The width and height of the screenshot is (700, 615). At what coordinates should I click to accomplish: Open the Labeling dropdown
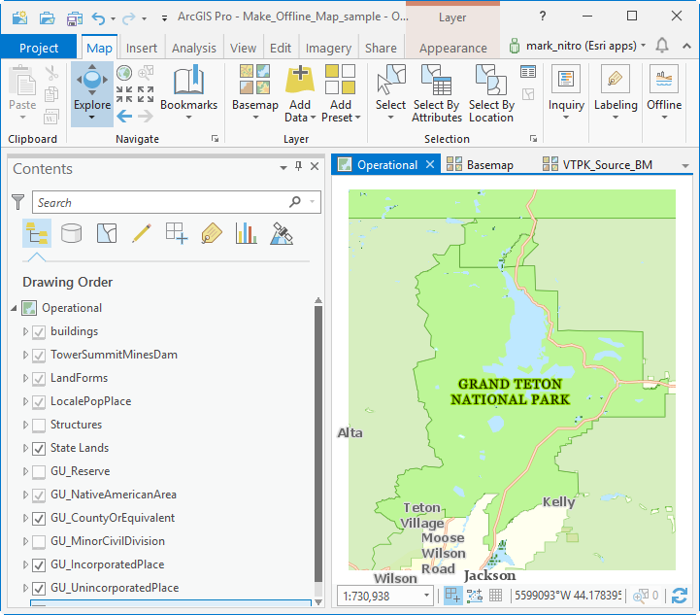point(616,93)
